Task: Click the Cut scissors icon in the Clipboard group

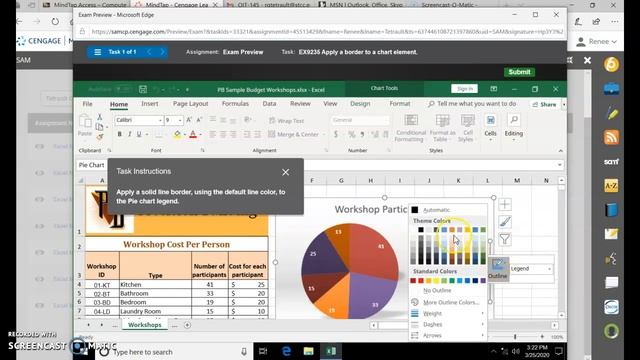Action: (x=99, y=117)
